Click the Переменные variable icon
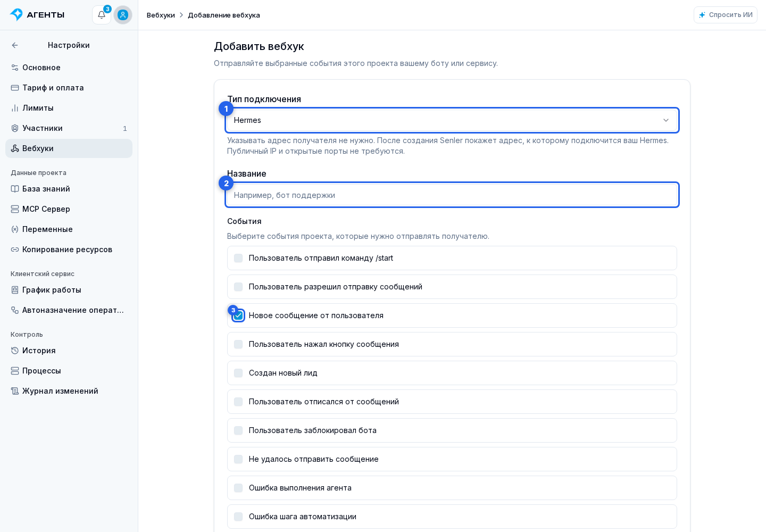 [x=15, y=229]
